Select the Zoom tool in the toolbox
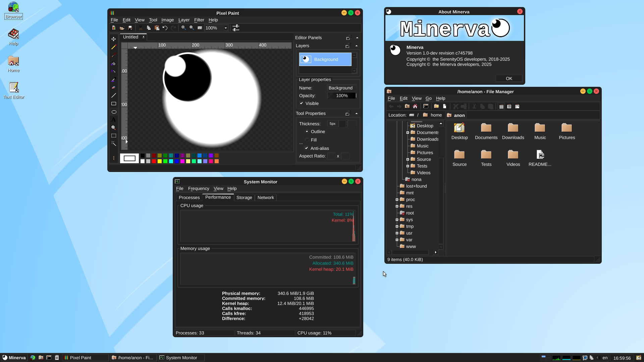Image resolution: width=644 pixels, height=362 pixels. tap(114, 128)
